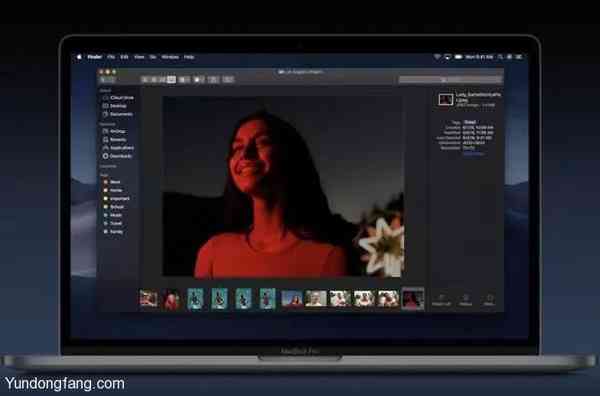Switch Finder to icon view
Screen dimensions: 600x396
pos(145,80)
